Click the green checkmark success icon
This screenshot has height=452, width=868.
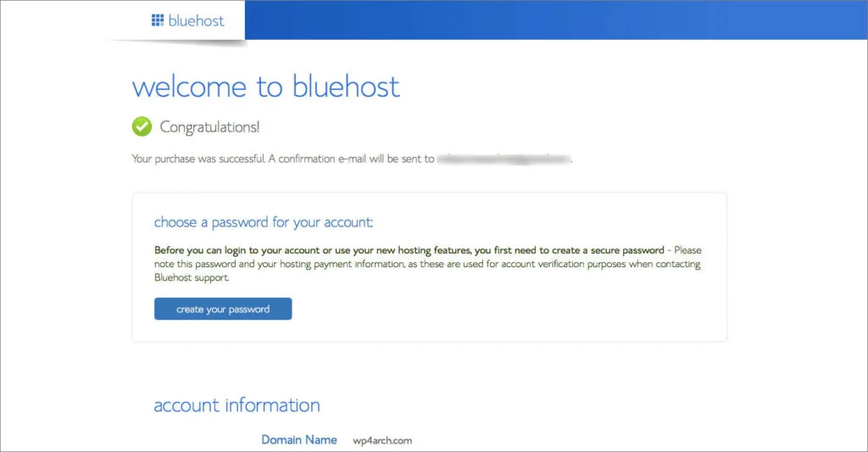click(x=142, y=126)
